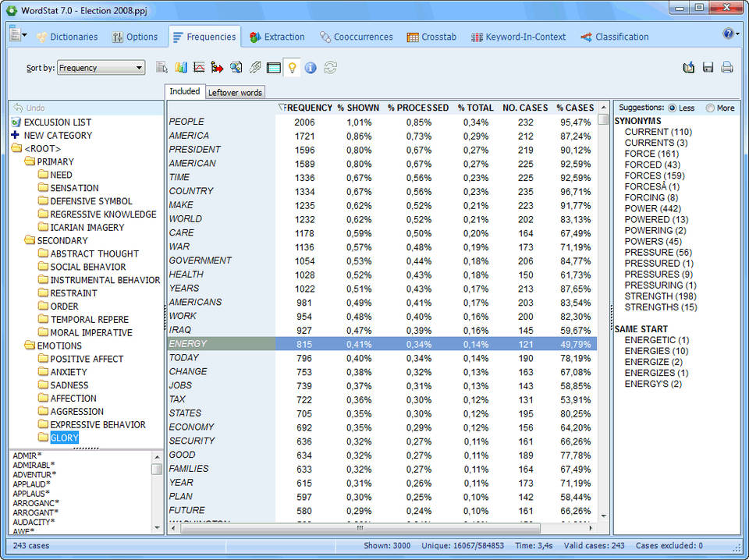
Task: Click the lightbulb suggestions icon
Action: click(292, 68)
